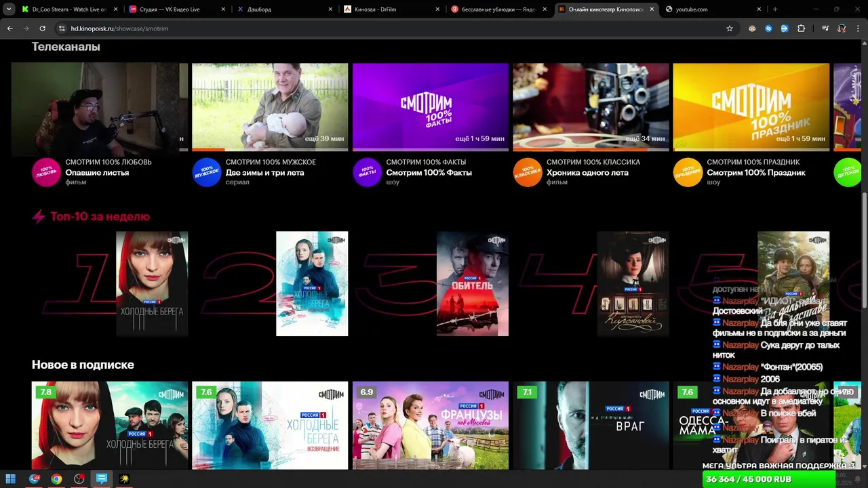Image resolution: width=868 pixels, height=488 pixels.
Task: View site information icon in address bar
Action: tap(62, 28)
